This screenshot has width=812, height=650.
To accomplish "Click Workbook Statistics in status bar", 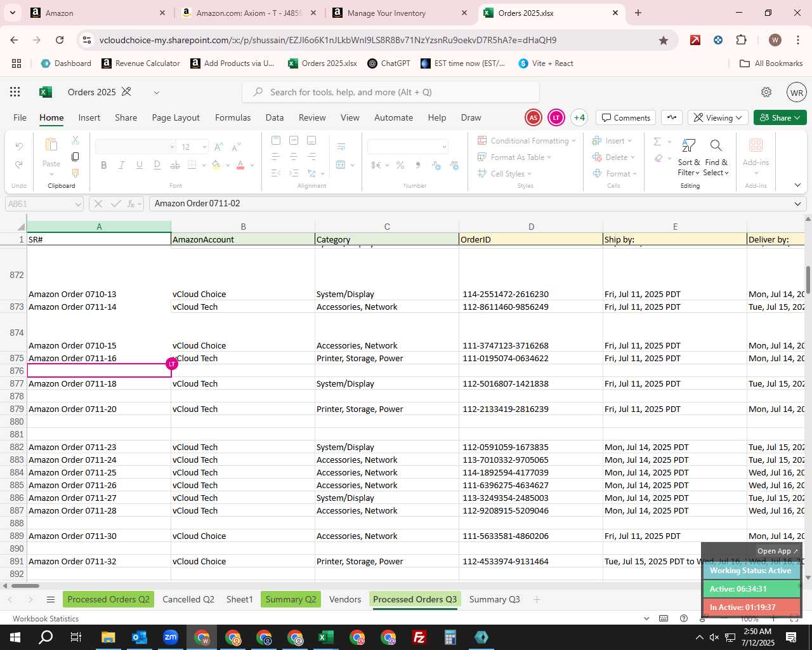I will 46,619.
